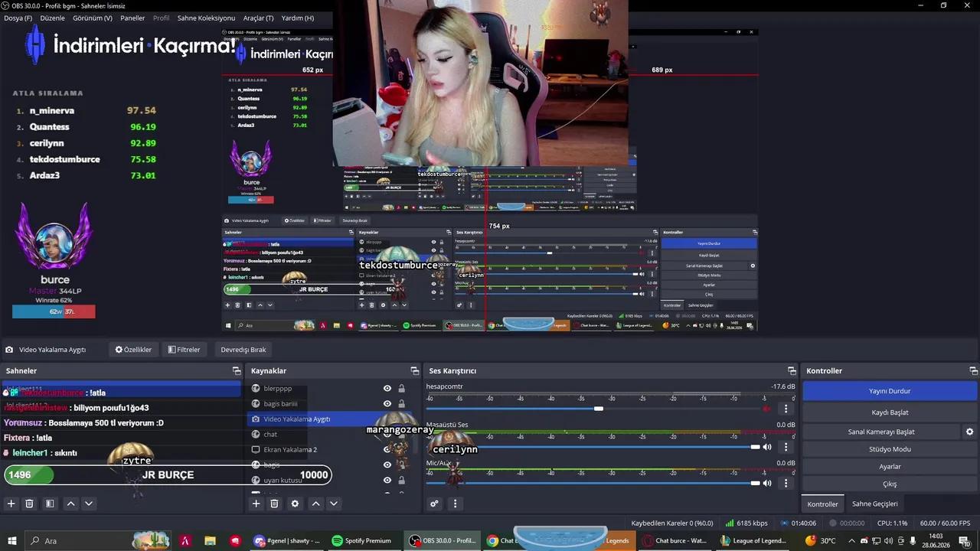
Task: Open the audio mixer menu with the three dots at the bottom
Action: [455, 504]
